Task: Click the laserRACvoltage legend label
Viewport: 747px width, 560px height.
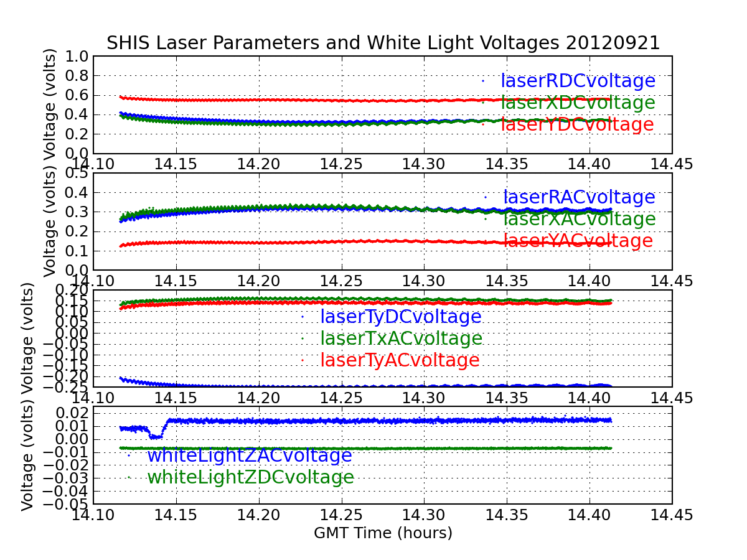Action: coord(579,197)
